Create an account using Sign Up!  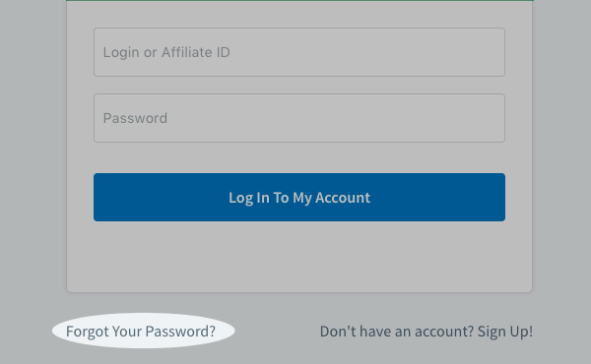coord(505,332)
